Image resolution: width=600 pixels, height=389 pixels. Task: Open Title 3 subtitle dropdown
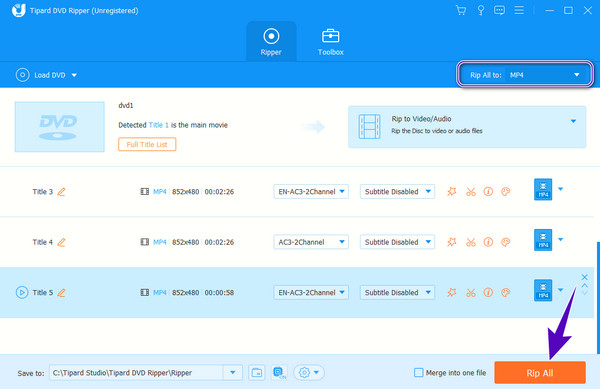coord(397,192)
